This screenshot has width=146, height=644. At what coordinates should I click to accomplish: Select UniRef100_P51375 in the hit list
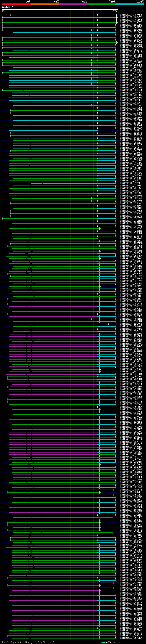pyautogui.click(x=131, y=191)
